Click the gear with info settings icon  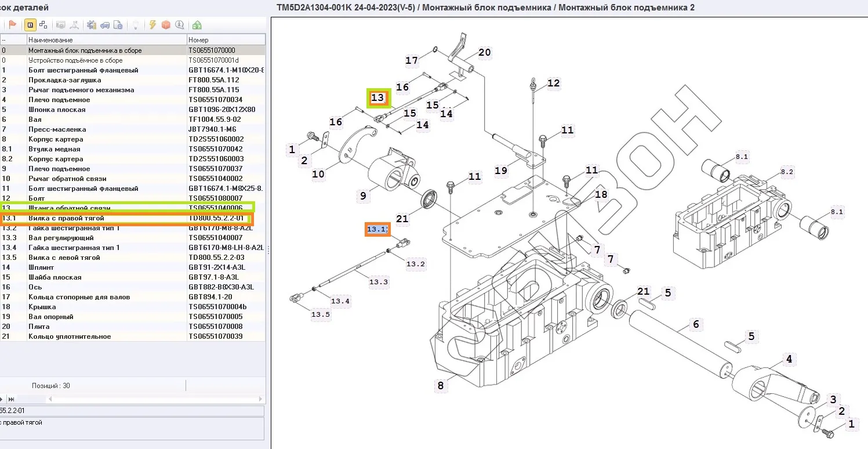(91, 25)
